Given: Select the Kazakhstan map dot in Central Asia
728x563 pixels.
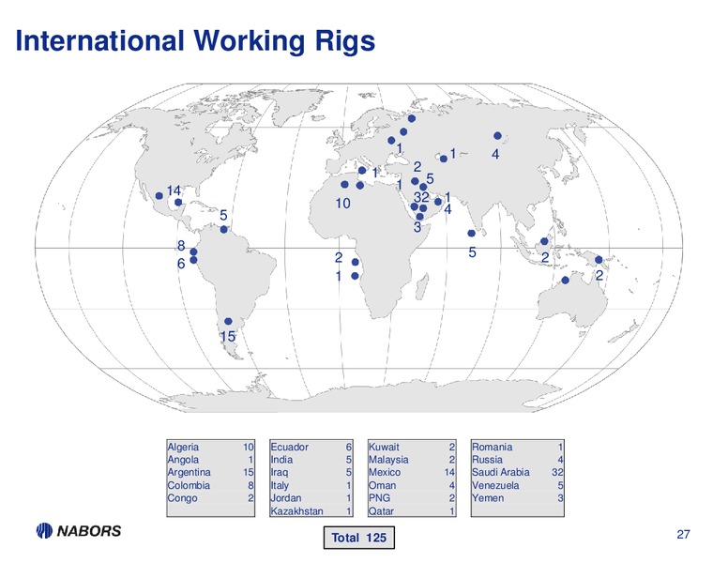Looking at the screenshot, I should (444, 159).
